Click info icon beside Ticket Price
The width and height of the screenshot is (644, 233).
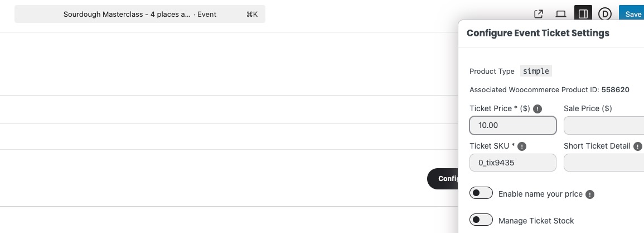538,109
